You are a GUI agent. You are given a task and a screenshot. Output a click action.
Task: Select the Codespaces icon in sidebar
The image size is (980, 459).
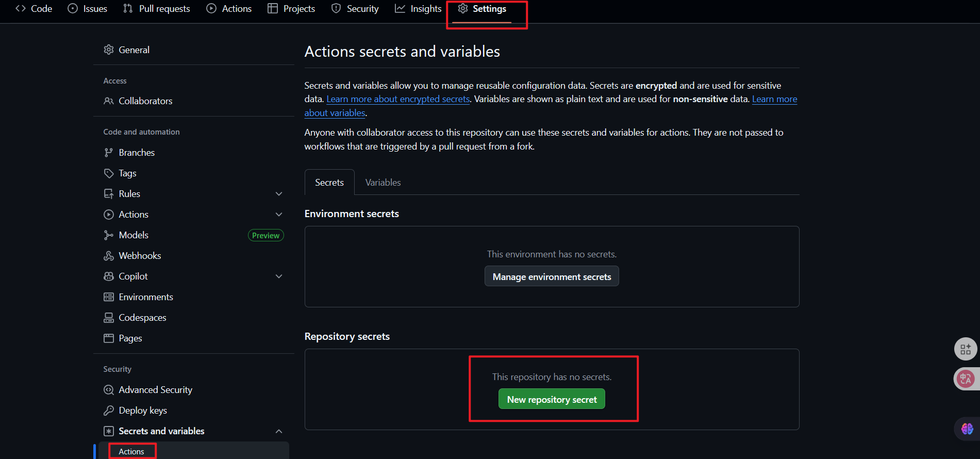point(109,318)
